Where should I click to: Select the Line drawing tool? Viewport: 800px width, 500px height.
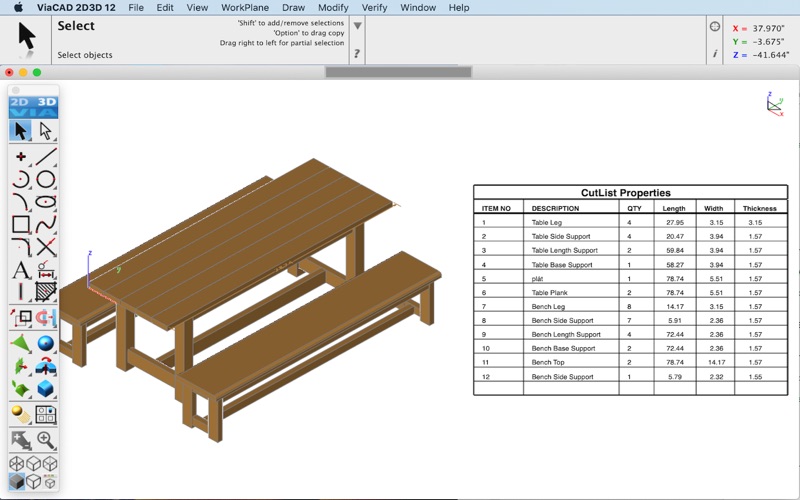click(46, 157)
